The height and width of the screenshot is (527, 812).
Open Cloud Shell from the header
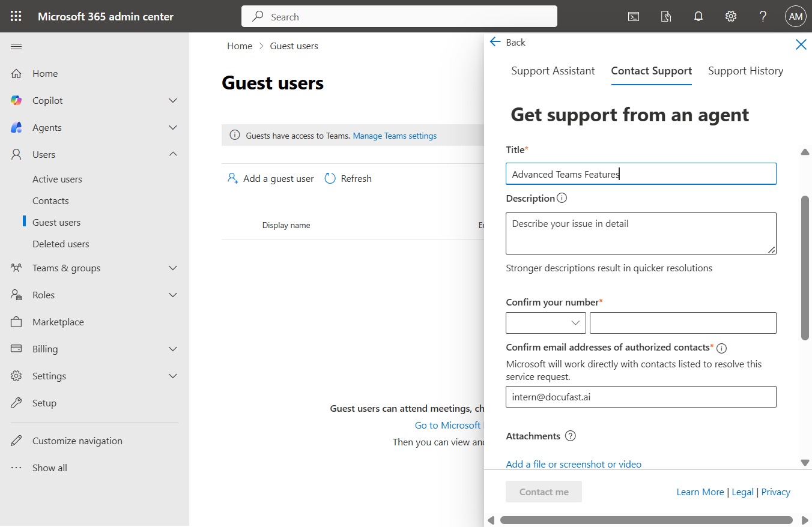(x=634, y=16)
